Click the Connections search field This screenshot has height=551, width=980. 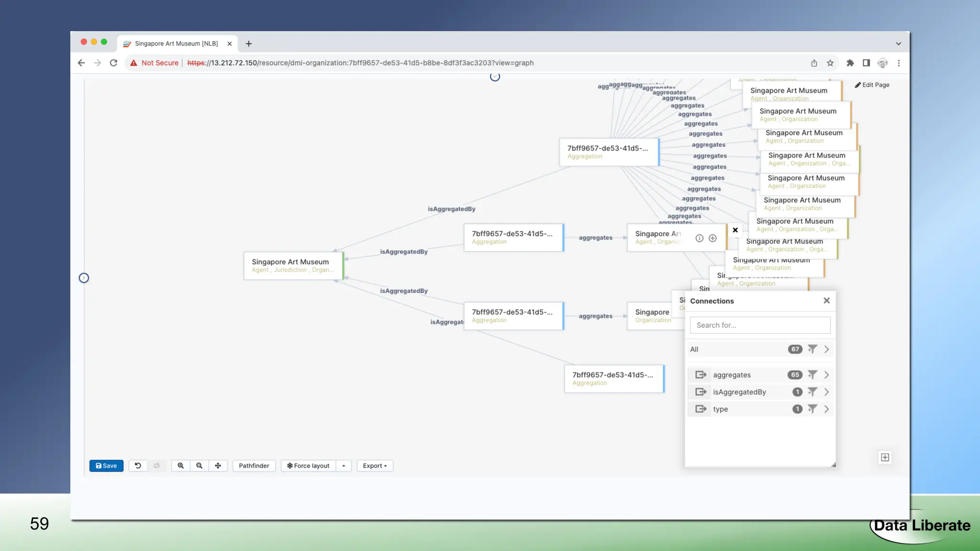(x=760, y=325)
